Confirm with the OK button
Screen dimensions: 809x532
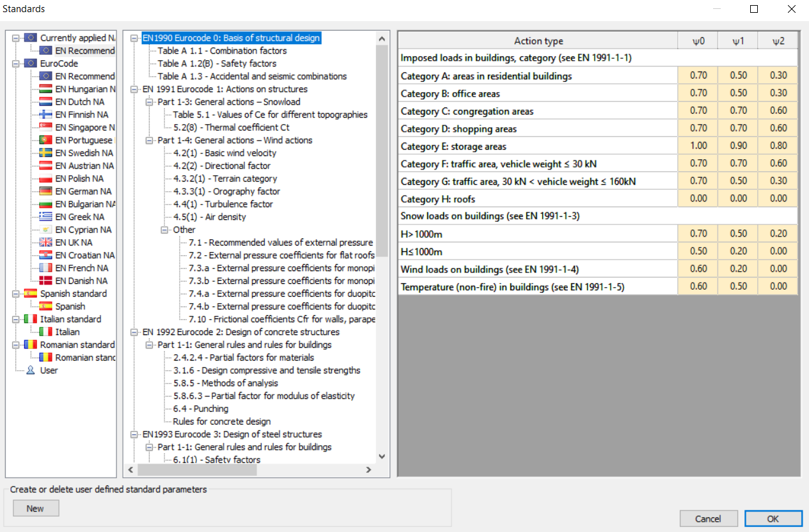tap(773, 519)
